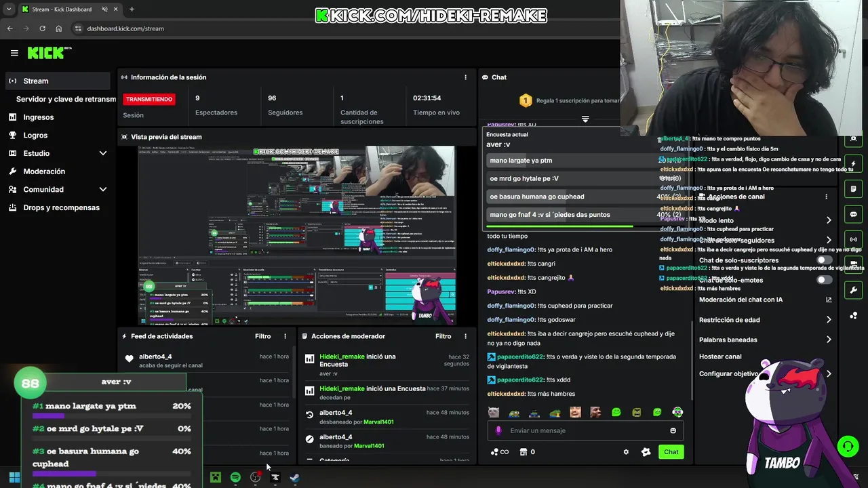This screenshot has height=488, width=868.
Task: Click the lightning bolt sidebar icon
Action: 853,164
